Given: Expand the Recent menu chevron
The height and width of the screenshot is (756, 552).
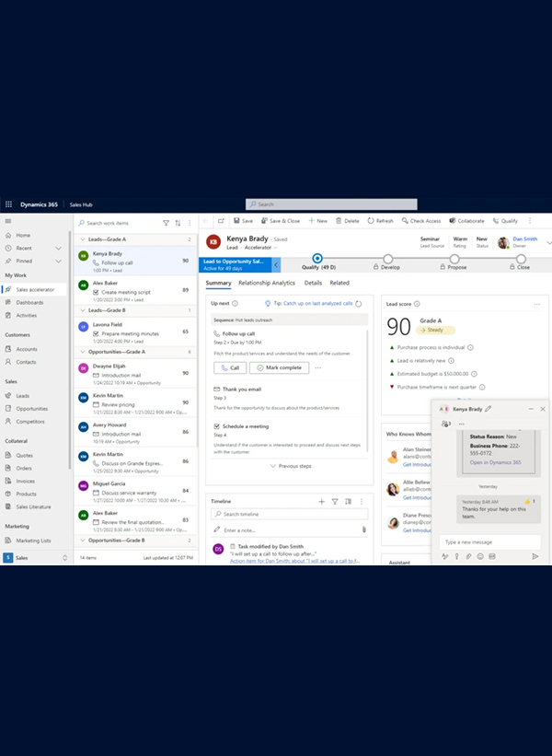Looking at the screenshot, I should point(58,249).
